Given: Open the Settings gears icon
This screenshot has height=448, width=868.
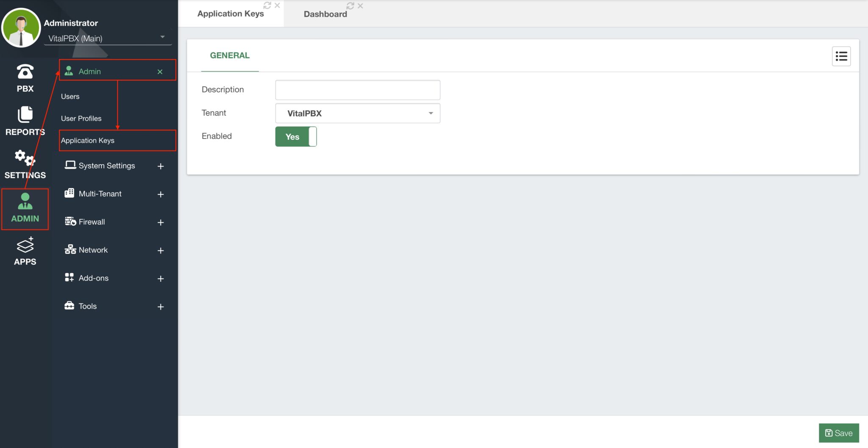Looking at the screenshot, I should click(25, 158).
